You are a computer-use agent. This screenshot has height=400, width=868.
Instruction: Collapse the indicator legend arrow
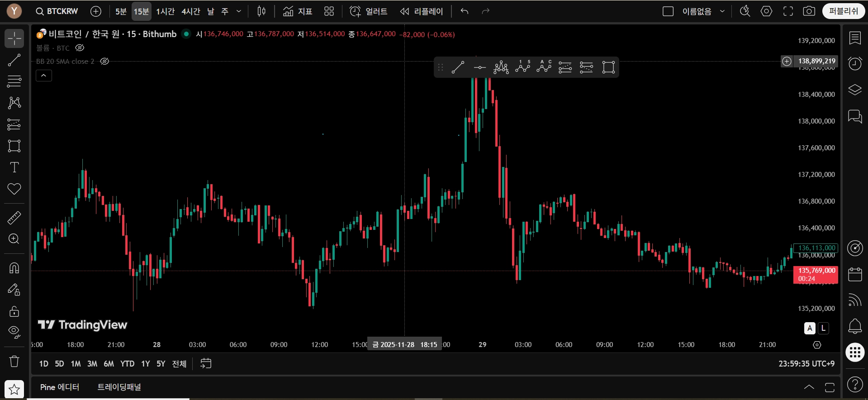44,76
